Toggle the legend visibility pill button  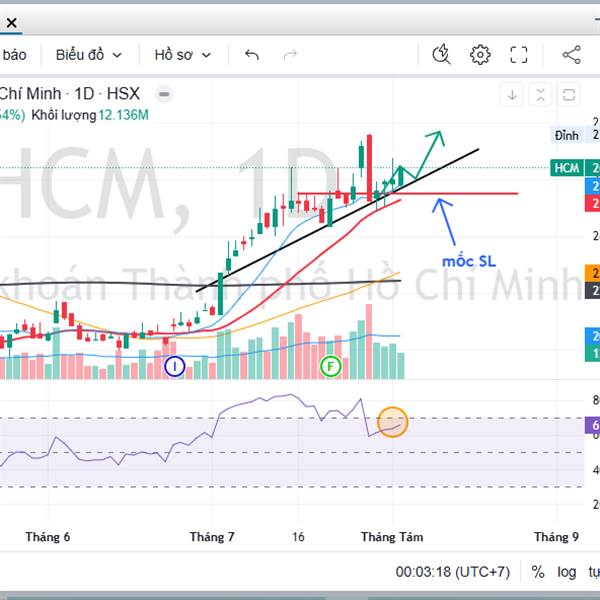pyautogui.click(x=164, y=94)
